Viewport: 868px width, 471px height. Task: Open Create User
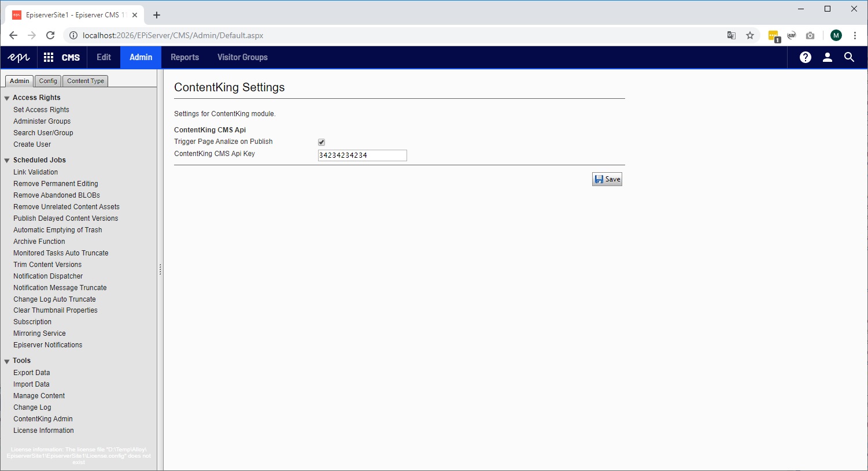coord(32,144)
